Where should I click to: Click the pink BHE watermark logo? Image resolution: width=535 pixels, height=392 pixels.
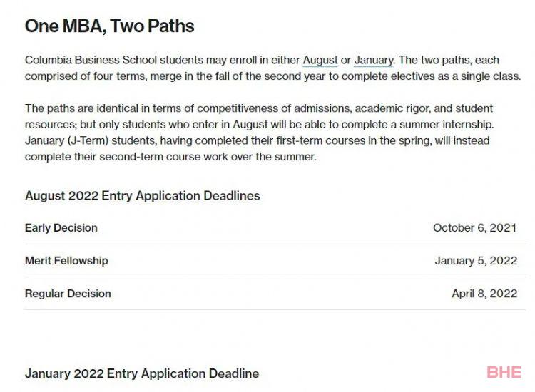point(504,372)
